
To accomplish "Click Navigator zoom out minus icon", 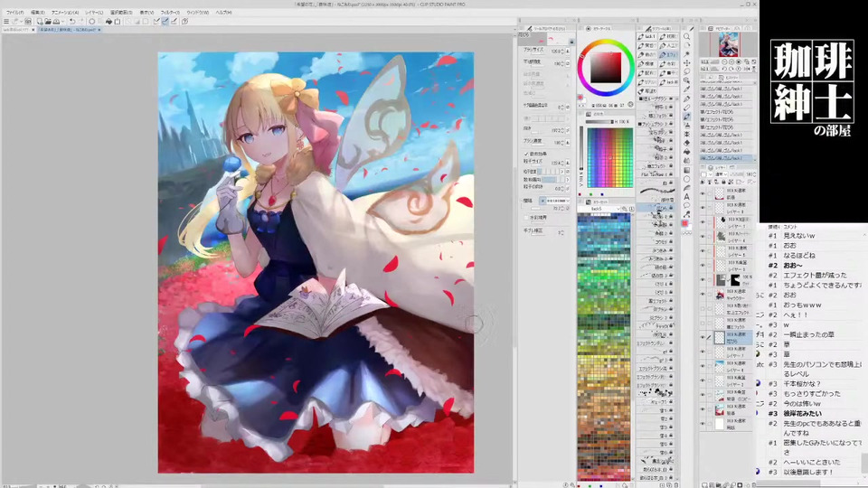I will (x=724, y=62).
